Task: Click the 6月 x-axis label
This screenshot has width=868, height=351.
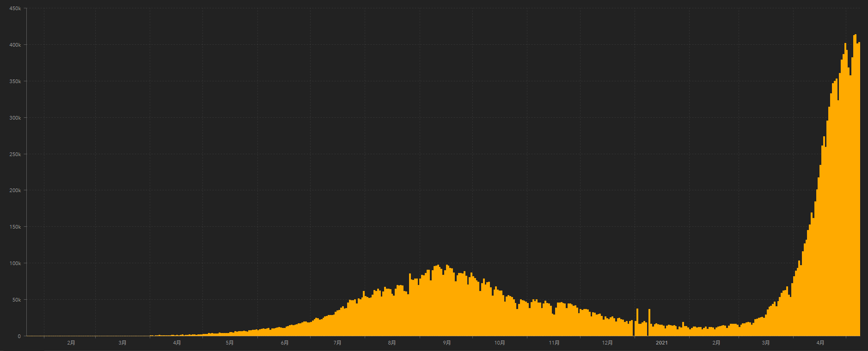Action: pos(285,343)
